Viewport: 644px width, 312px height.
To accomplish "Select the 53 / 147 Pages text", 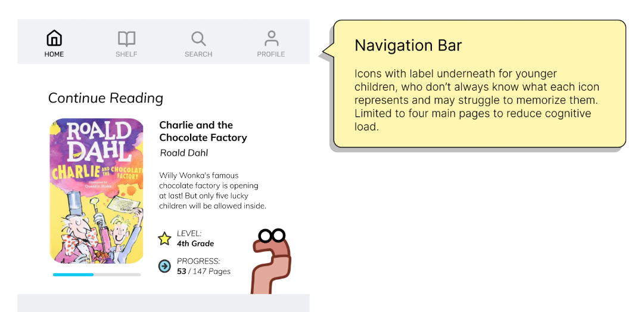I will (x=204, y=271).
